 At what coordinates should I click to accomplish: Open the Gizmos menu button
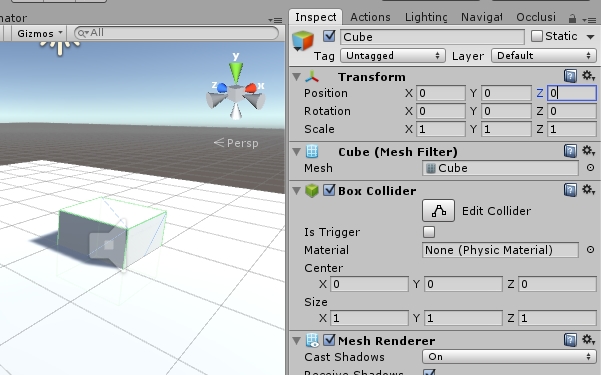coord(39,33)
